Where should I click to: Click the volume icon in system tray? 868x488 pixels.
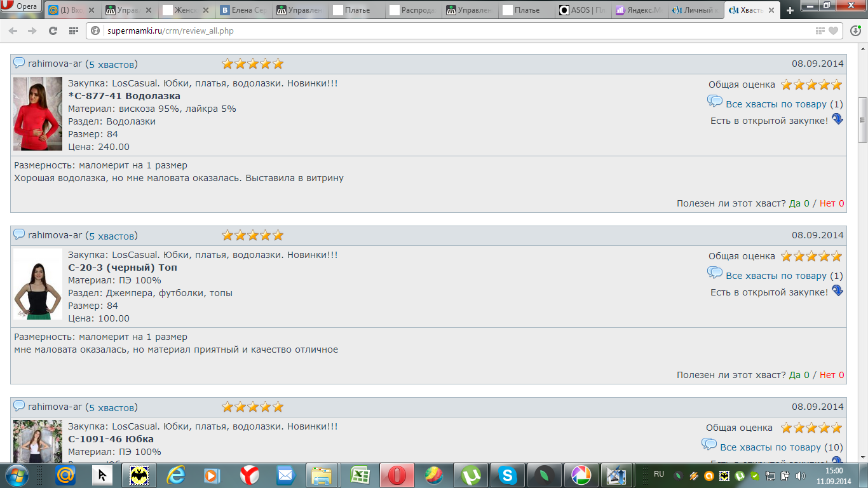point(801,475)
